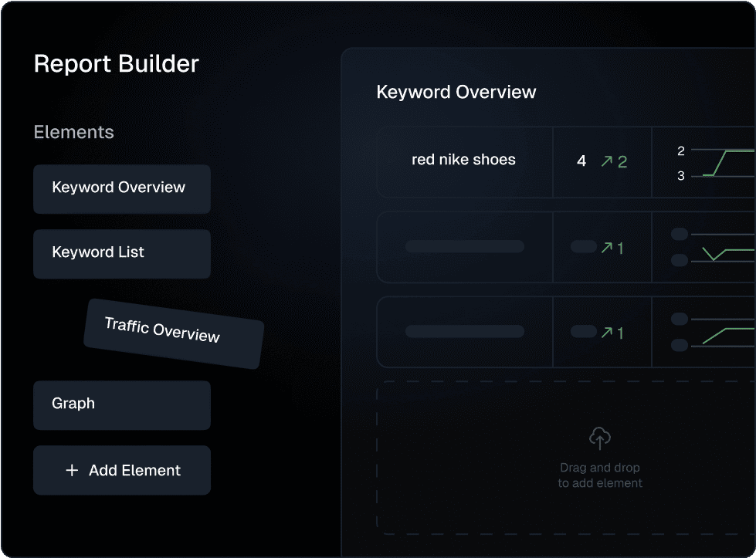
Task: Choose the Graph element
Action: (121, 404)
